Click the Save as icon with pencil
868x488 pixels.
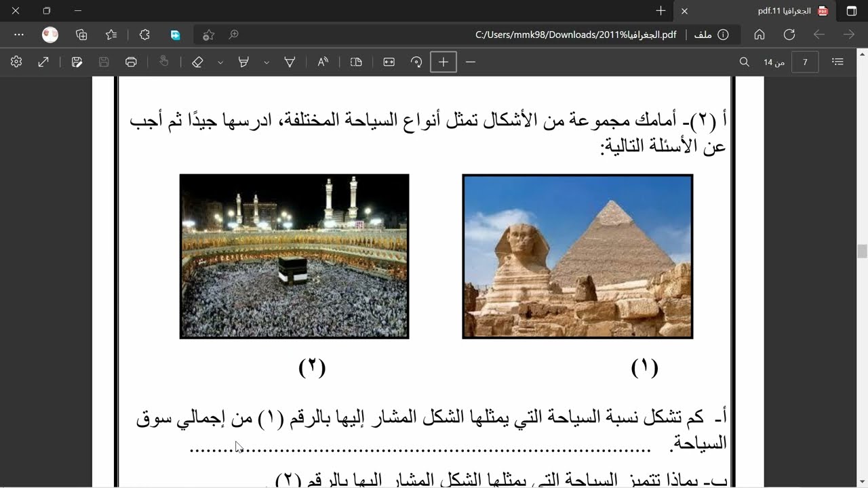pos(77,62)
